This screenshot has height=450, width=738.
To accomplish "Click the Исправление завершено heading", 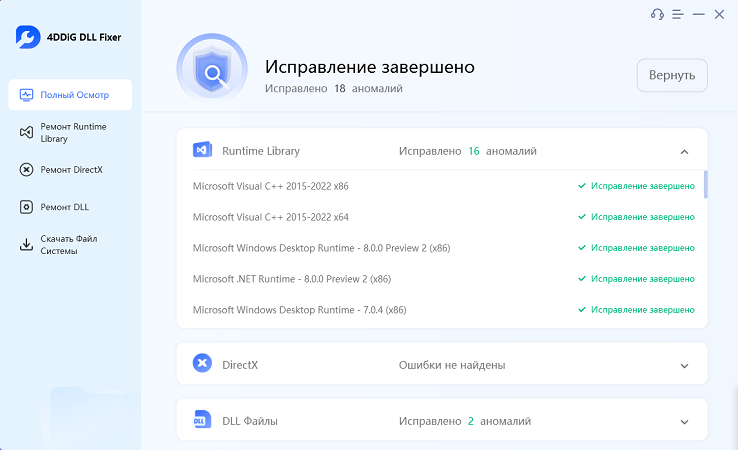I will click(x=369, y=67).
